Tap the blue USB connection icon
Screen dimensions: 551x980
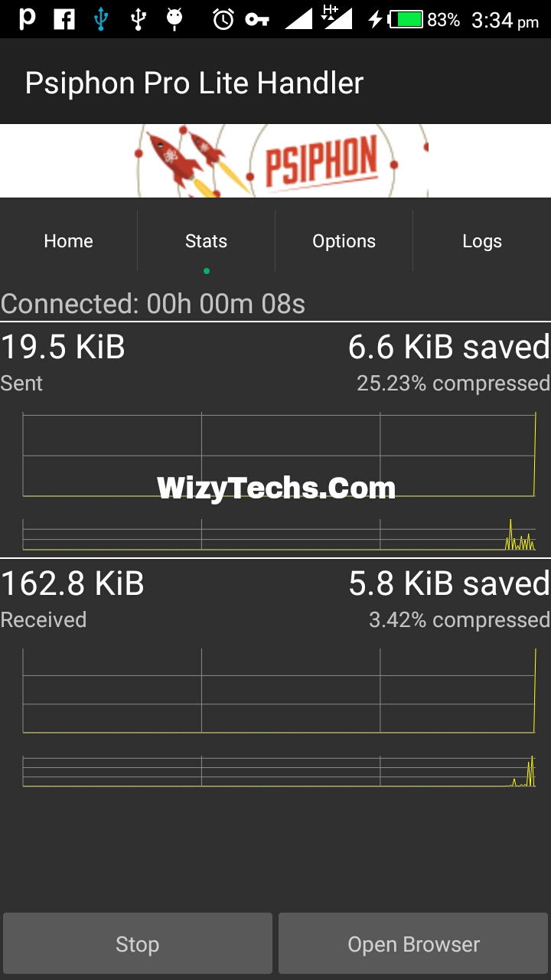101,20
